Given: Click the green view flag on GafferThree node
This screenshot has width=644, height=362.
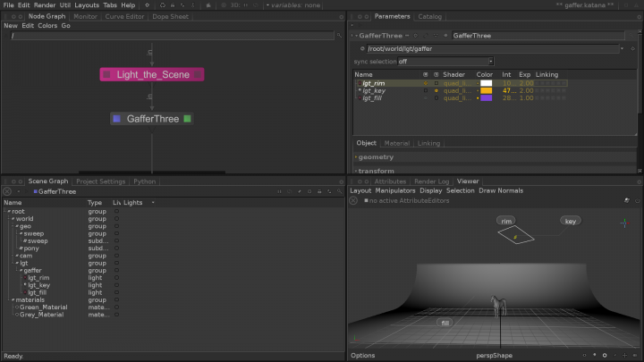Looking at the screenshot, I should (187, 118).
